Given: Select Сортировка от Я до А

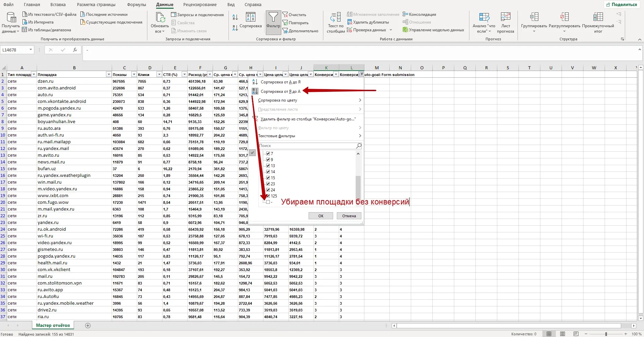Looking at the screenshot, I should 280,91.
